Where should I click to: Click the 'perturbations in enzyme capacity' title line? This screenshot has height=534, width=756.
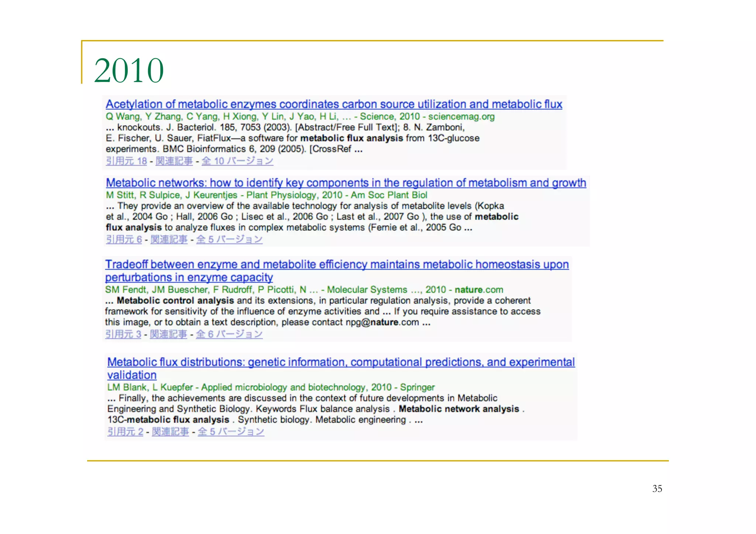(x=189, y=278)
